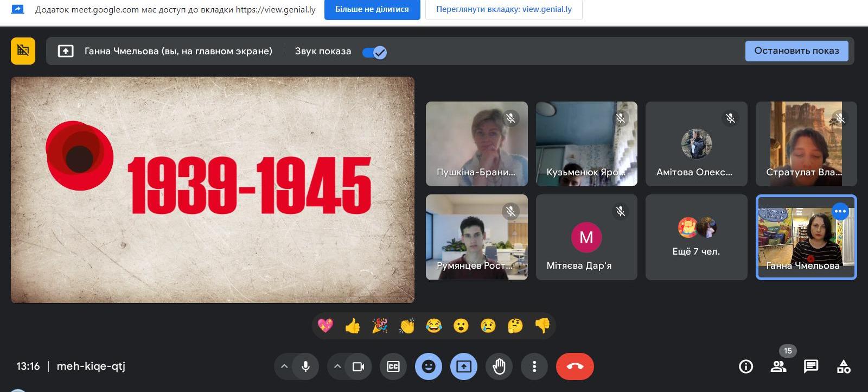The width and height of the screenshot is (868, 392).
Task: Click the present screen icon
Action: [464, 366]
